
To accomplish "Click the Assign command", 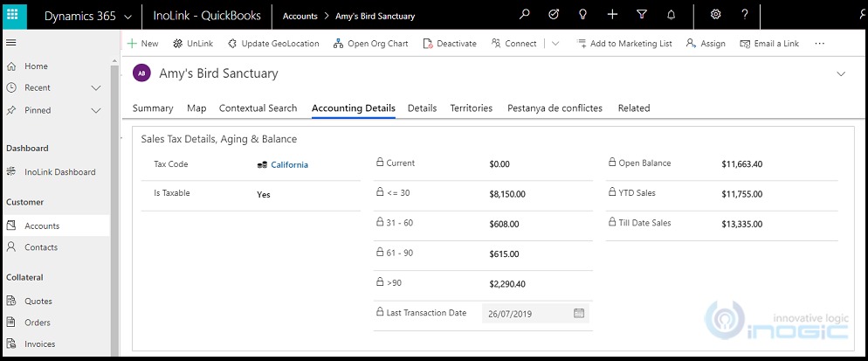I will pyautogui.click(x=706, y=43).
